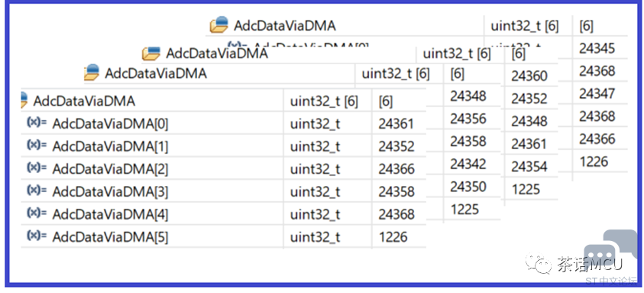This screenshot has width=644, height=293.
Task: Click the uint32_t type cell of AdcDataViaDMA[4]
Action: pos(315,214)
